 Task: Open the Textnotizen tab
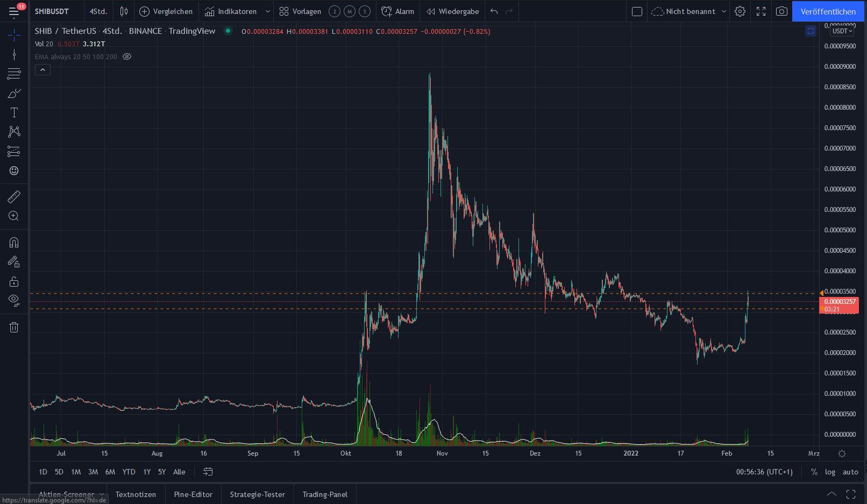136,494
